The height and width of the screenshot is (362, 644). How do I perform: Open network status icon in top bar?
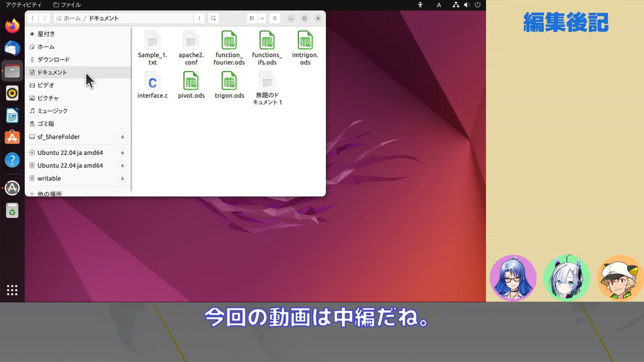pos(455,5)
